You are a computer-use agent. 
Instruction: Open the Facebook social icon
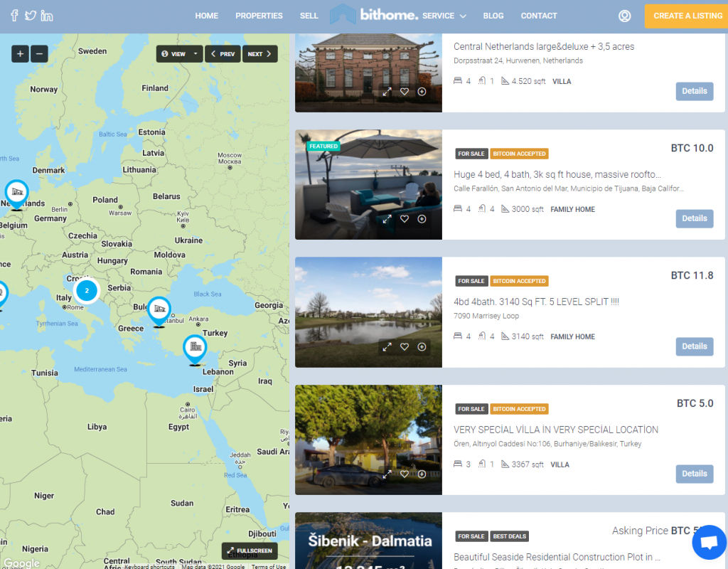click(14, 16)
